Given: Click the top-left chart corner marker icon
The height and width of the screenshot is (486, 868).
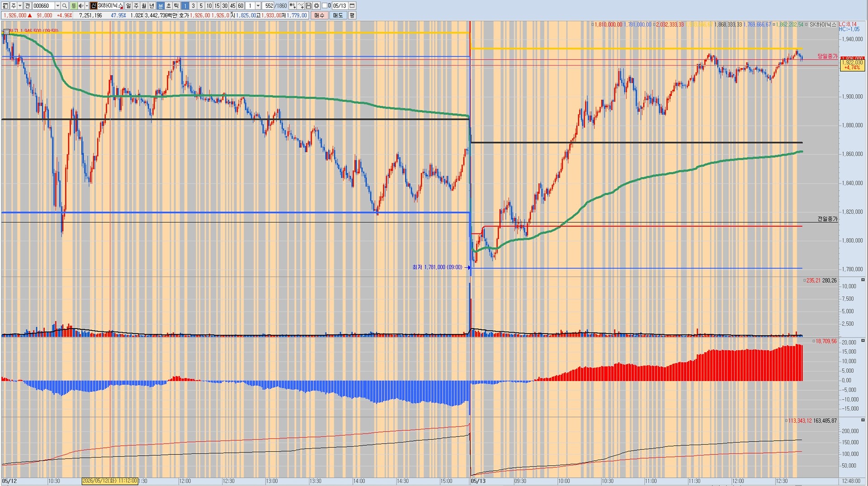Looking at the screenshot, I should (x=6, y=32).
